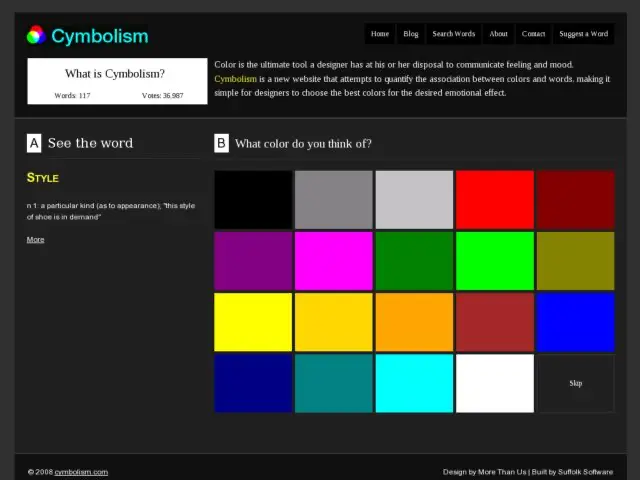Viewport: 640px width, 480px height.
Task: Select the cyan swatch
Action: pyautogui.click(x=414, y=383)
